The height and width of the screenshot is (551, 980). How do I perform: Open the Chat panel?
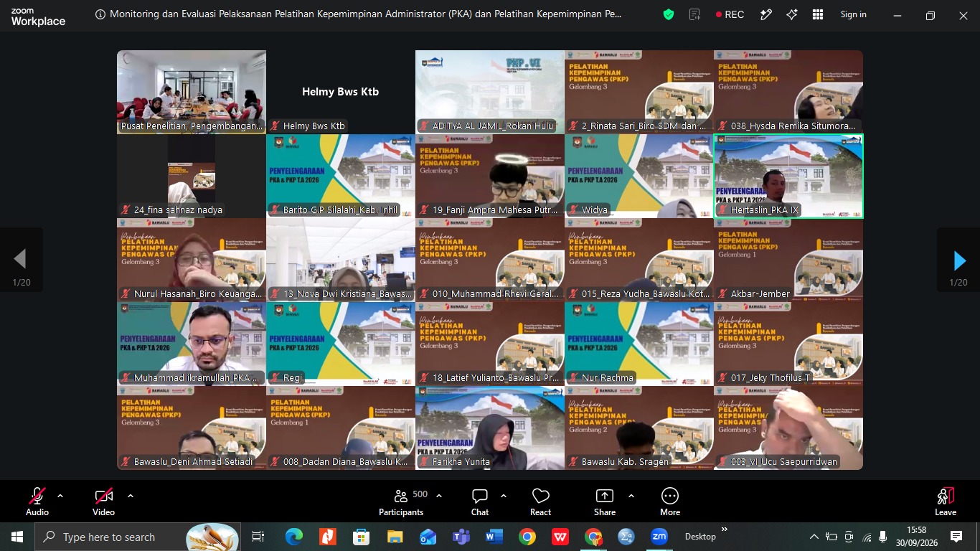pyautogui.click(x=480, y=501)
